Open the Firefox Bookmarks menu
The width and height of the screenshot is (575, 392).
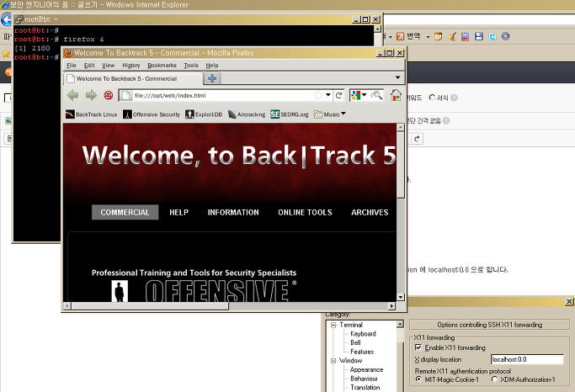click(x=162, y=66)
